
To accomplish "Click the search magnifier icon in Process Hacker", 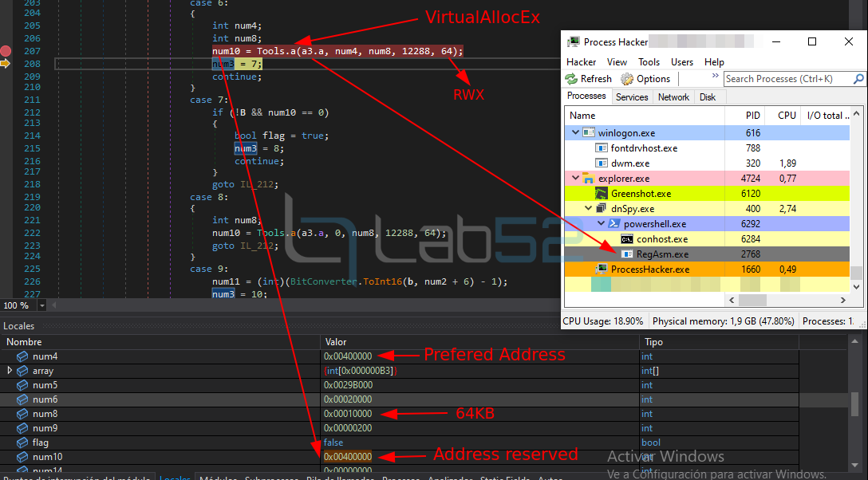I will 858,79.
